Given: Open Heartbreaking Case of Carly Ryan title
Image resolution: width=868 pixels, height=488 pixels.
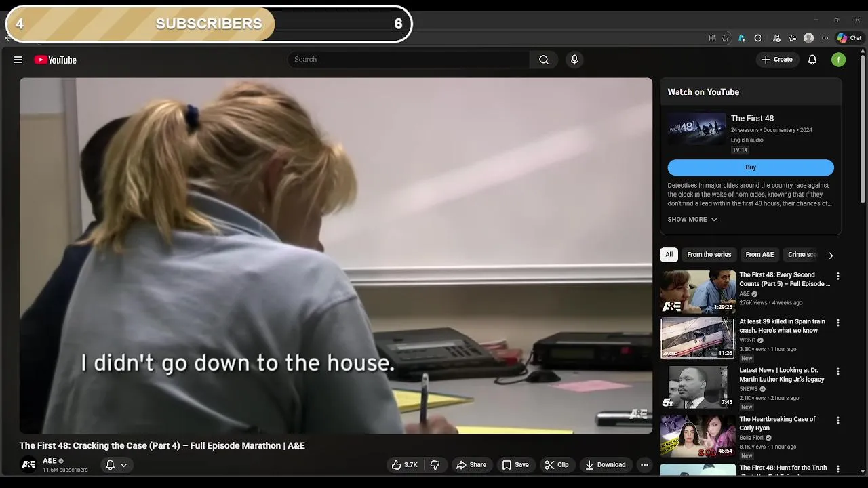Looking at the screenshot, I should point(777,424).
